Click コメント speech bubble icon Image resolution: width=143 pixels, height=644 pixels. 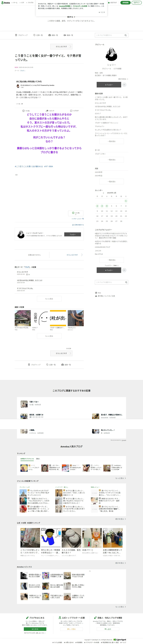coord(50,111)
